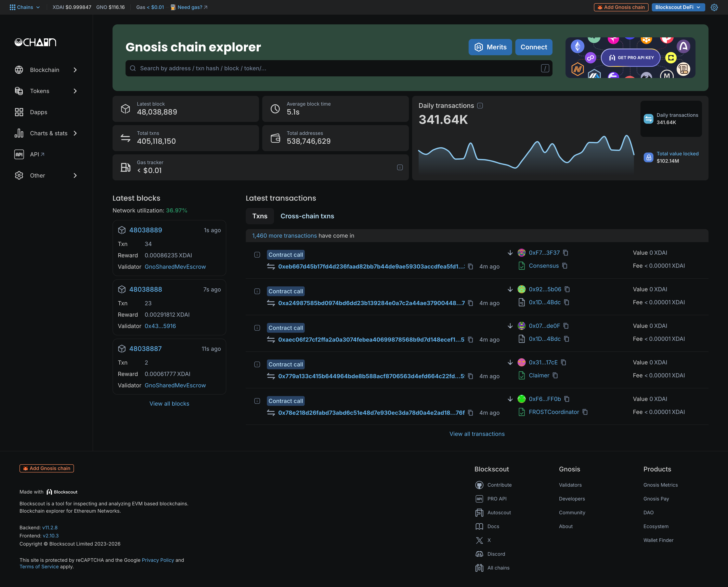
Task: Click the Connect button
Action: coord(534,47)
